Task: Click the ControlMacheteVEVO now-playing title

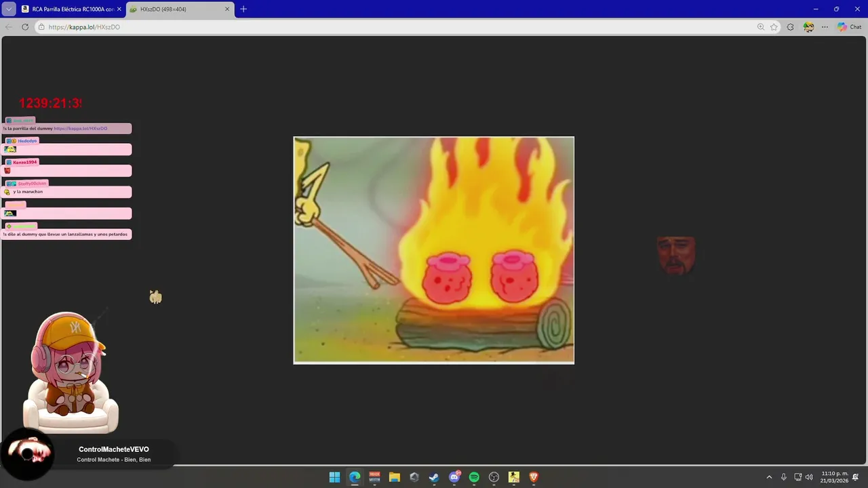Action: coord(114,449)
